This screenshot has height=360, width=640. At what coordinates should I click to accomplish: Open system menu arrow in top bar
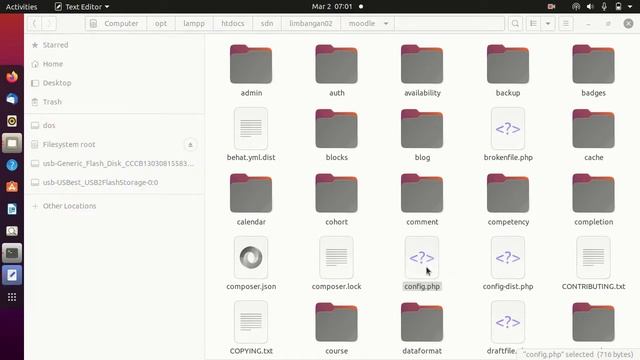tap(630, 7)
